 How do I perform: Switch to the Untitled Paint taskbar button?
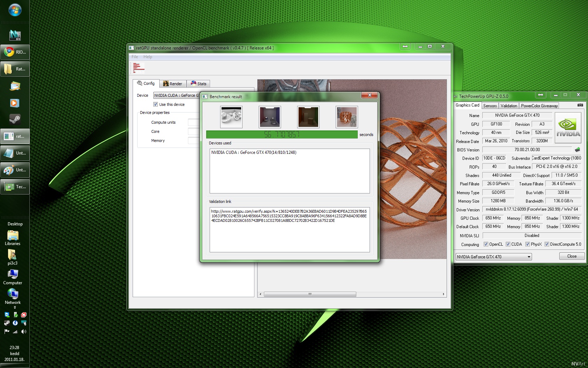[15, 170]
